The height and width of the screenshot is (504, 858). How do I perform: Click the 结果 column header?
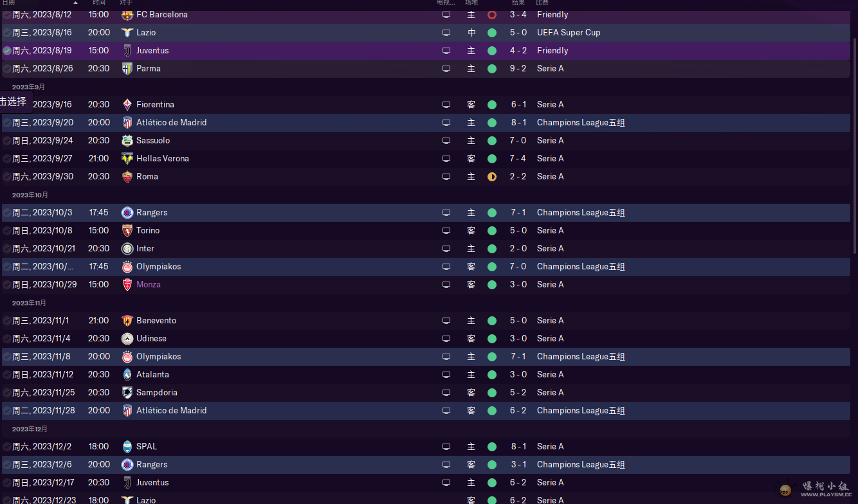point(518,3)
